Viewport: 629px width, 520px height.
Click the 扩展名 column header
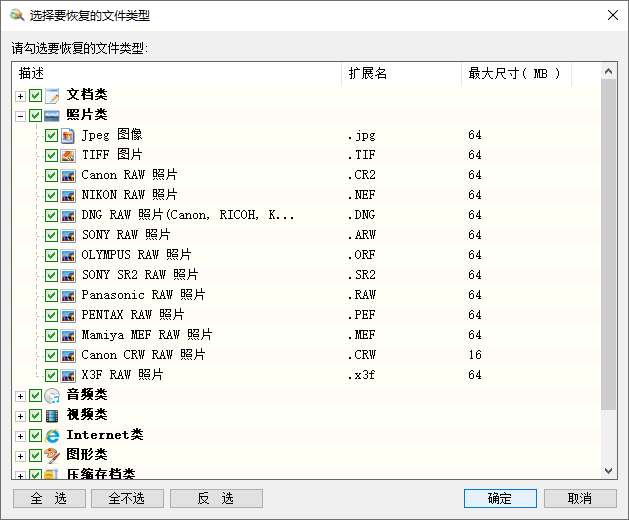[402, 74]
